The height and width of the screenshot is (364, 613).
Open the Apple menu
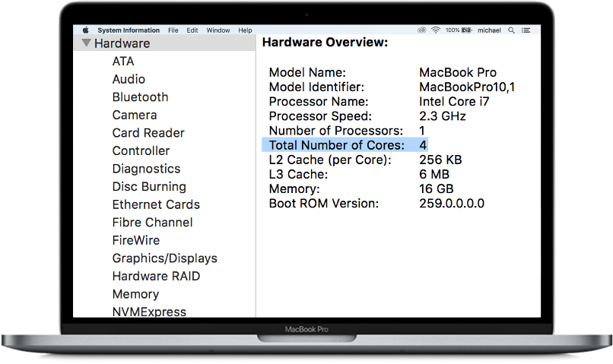(x=86, y=30)
